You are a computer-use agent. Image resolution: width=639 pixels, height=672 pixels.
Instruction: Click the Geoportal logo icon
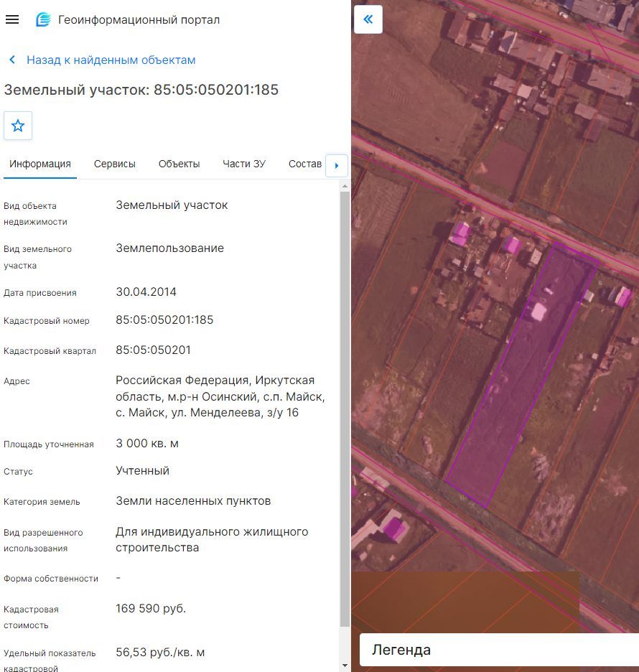(43, 19)
